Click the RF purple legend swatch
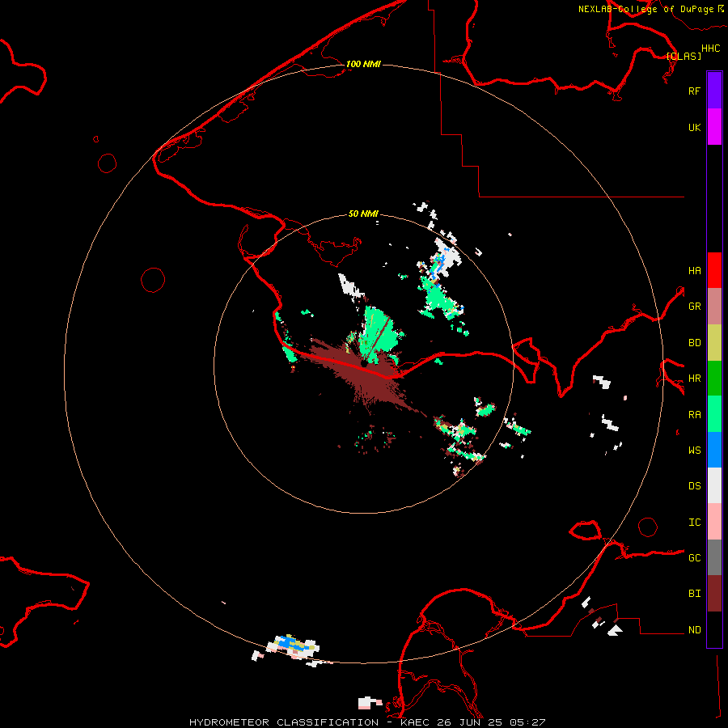 point(714,91)
